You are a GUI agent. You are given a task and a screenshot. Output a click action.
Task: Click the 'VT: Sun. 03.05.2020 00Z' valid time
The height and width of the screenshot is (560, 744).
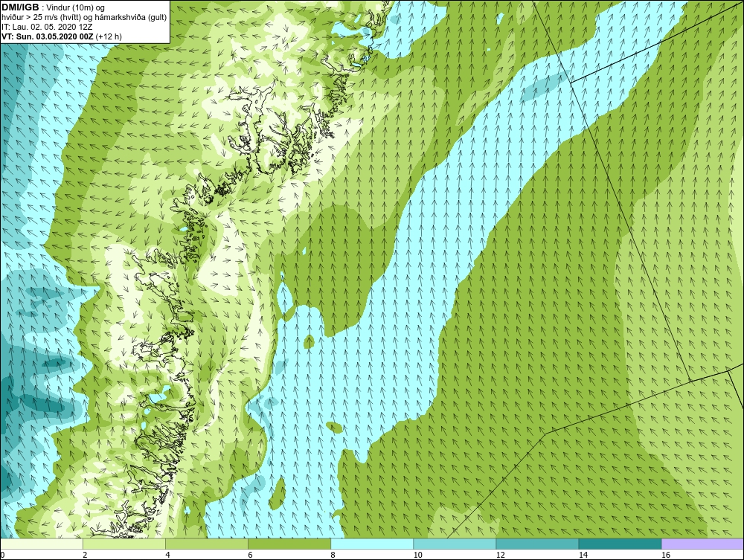(x=48, y=36)
